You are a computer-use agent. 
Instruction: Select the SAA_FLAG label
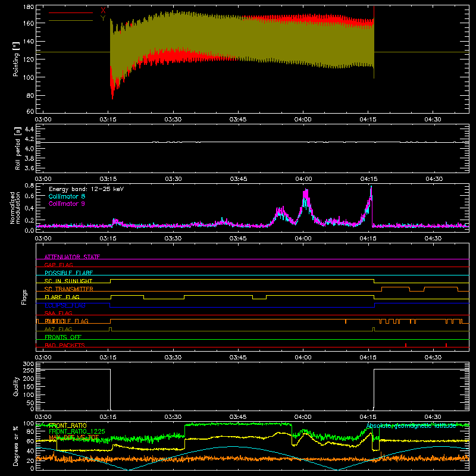(58, 313)
